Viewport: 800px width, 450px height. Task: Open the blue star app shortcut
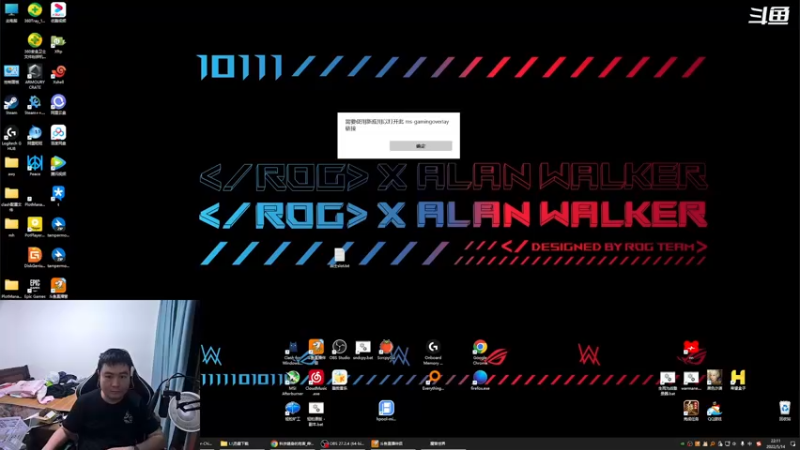click(x=58, y=196)
